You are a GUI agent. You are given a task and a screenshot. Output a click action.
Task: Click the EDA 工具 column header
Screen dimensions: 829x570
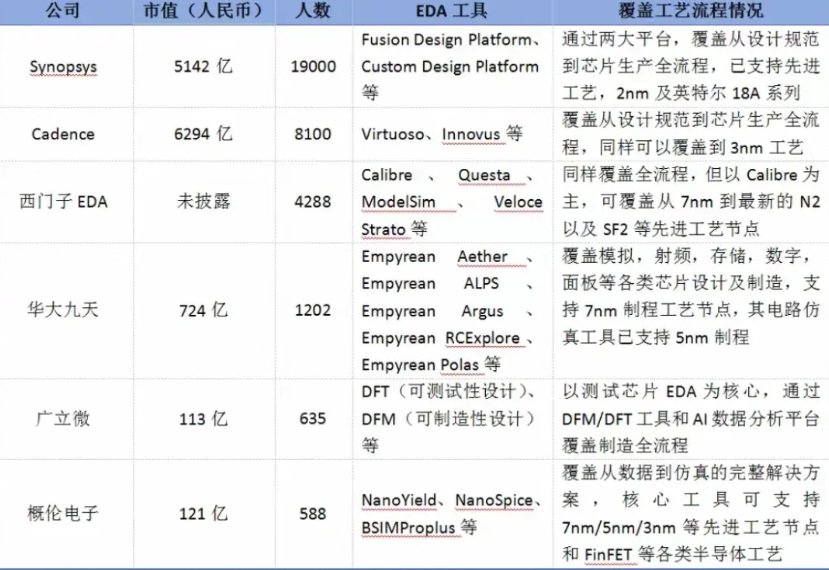tap(452, 11)
